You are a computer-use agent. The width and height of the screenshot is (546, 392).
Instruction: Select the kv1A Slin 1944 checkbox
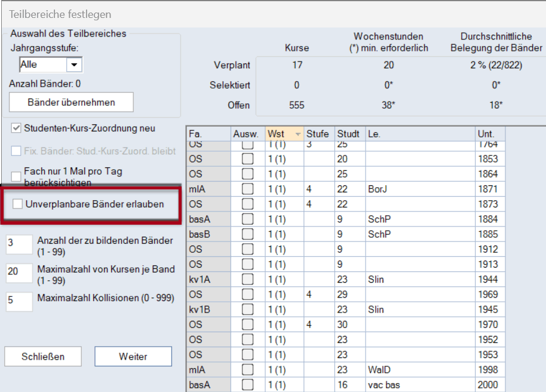pyautogui.click(x=247, y=279)
